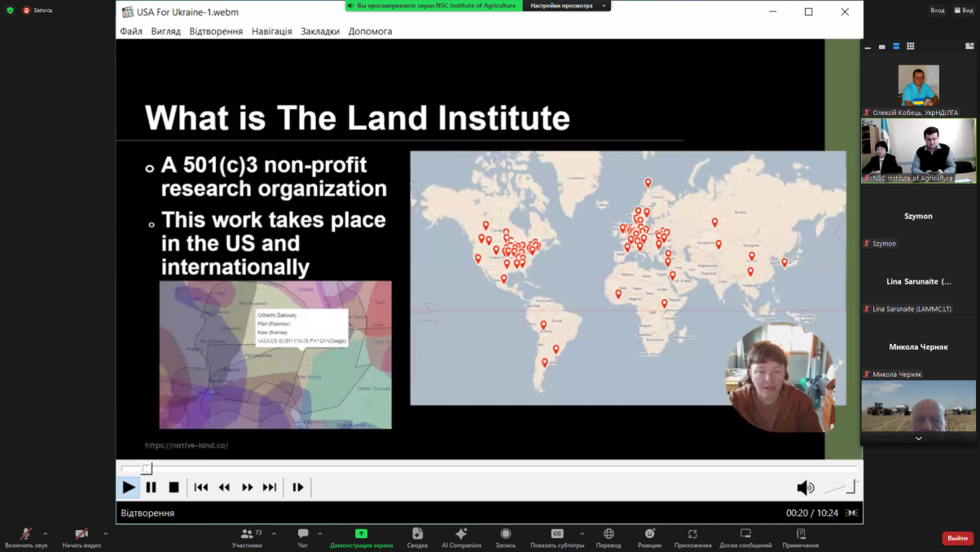This screenshot has width=980, height=552.
Task: Toggle captions with Показать субтитры
Action: tap(557, 537)
